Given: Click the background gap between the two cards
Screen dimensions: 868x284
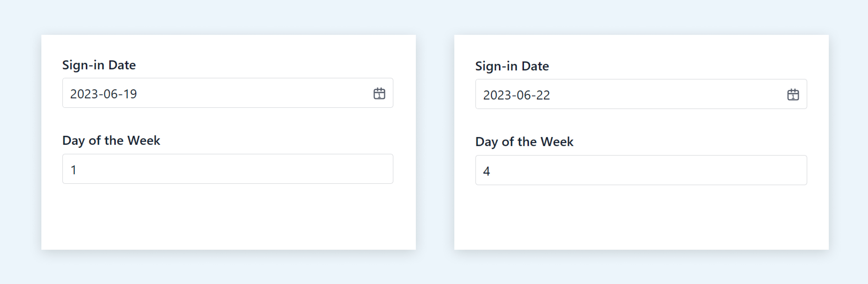Looking at the screenshot, I should (x=435, y=142).
